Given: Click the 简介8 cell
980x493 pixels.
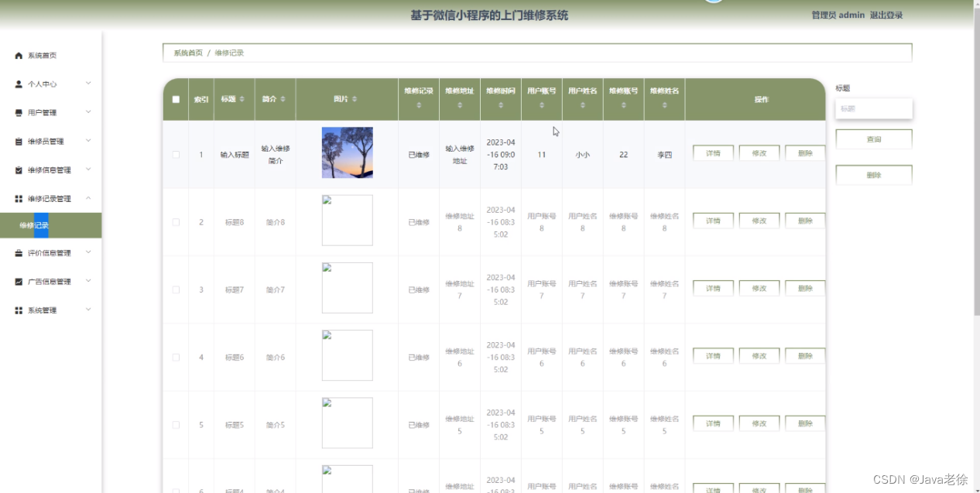Looking at the screenshot, I should [x=276, y=222].
